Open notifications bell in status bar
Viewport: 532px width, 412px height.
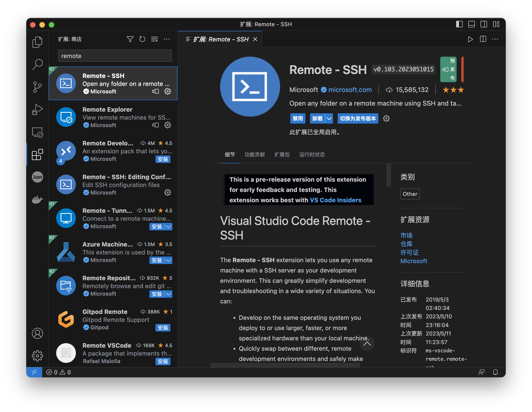[495, 372]
